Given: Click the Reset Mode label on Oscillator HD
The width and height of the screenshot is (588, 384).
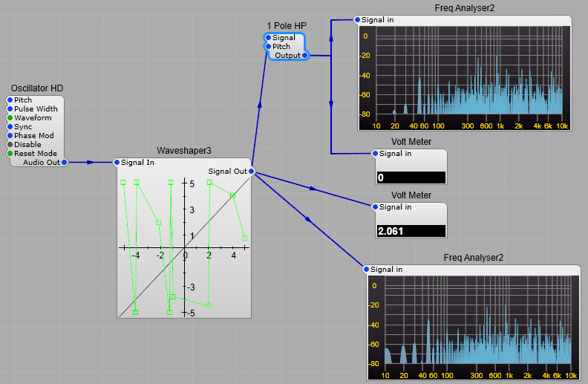Looking at the screenshot, I should point(36,153).
